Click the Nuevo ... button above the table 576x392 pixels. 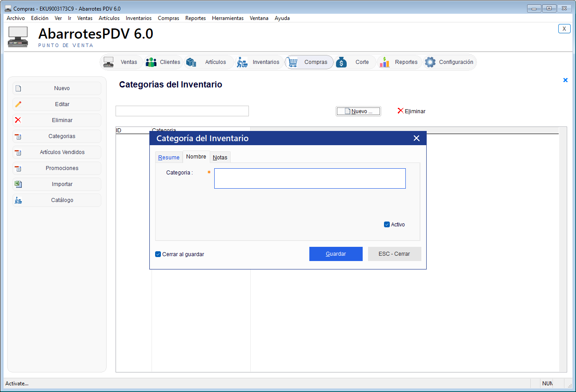[x=358, y=111]
